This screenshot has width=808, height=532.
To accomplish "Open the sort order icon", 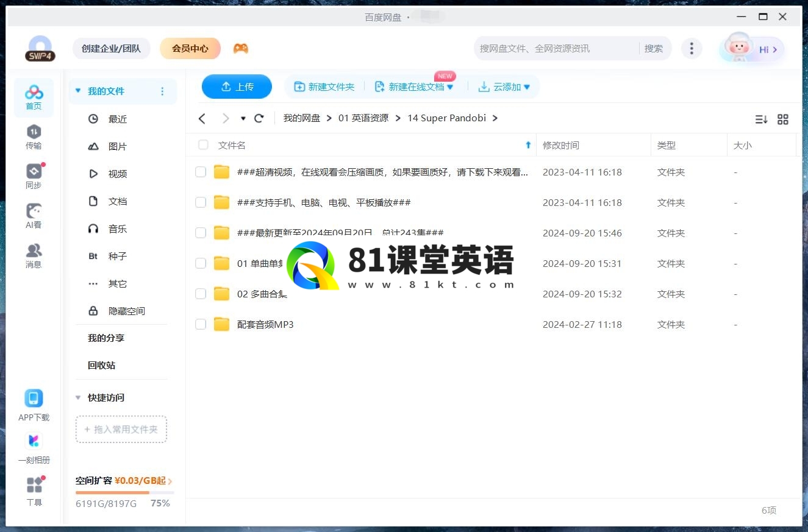I will point(761,119).
